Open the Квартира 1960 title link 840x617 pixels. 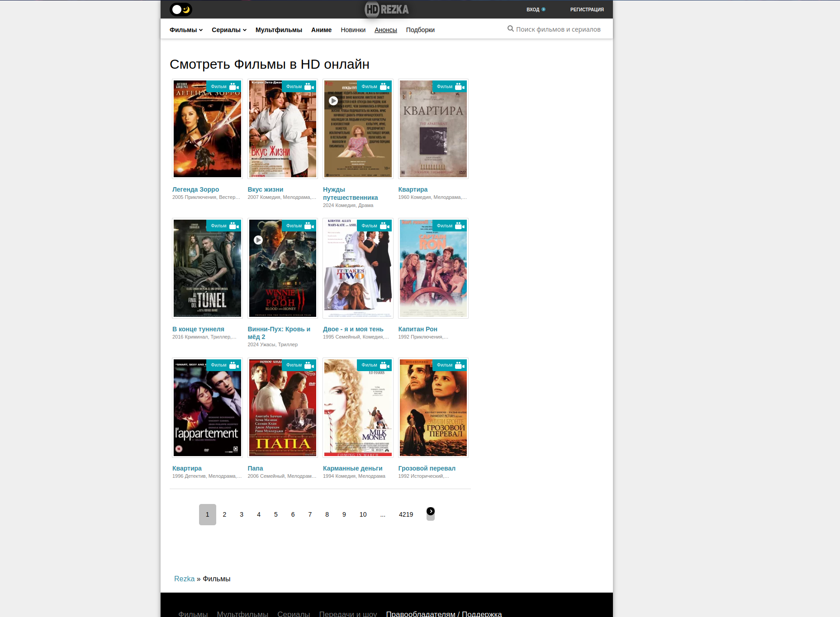413,189
